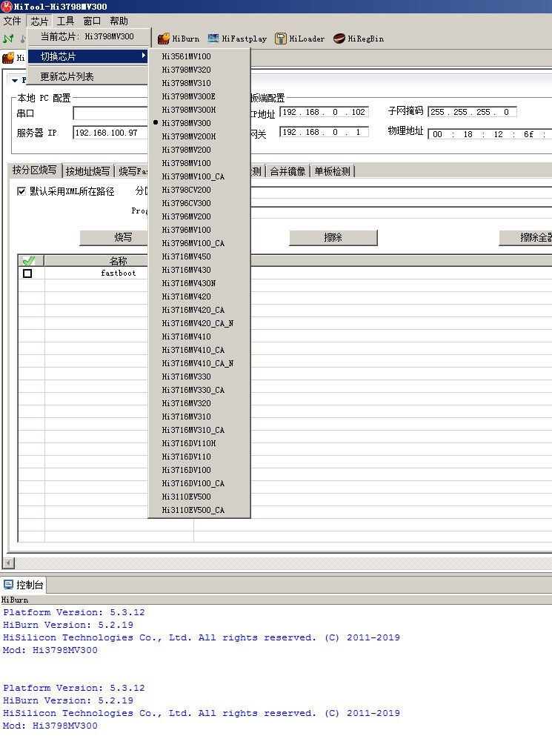The image size is (552, 756).
Task: Collapse the blue arrow panel expander
Action: point(15,81)
